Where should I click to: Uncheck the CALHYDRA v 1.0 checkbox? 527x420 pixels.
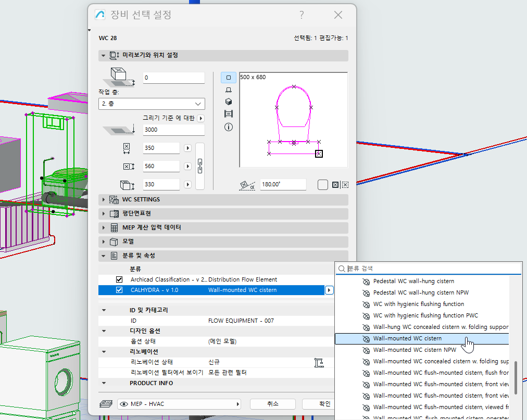point(119,290)
